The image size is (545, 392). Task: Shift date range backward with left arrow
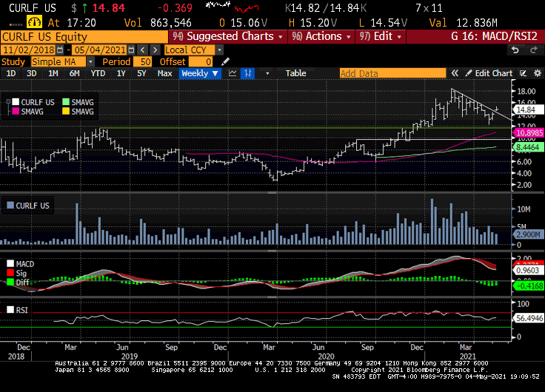[x=142, y=50]
